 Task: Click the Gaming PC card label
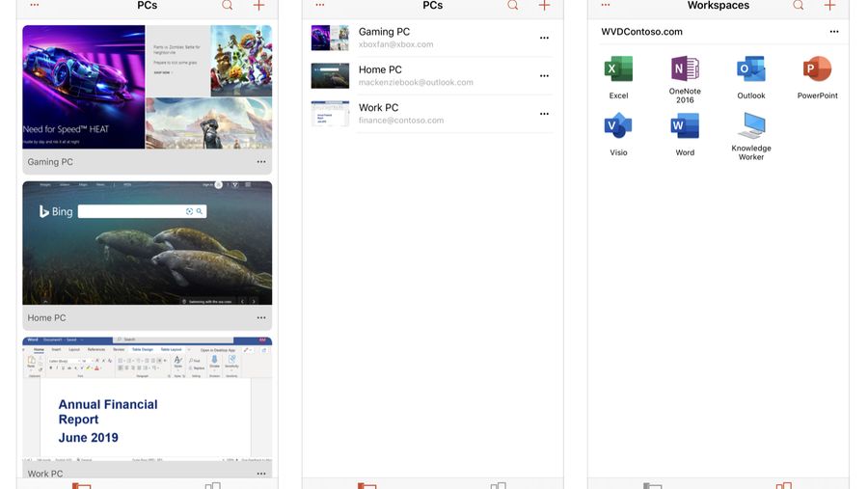tap(50, 162)
